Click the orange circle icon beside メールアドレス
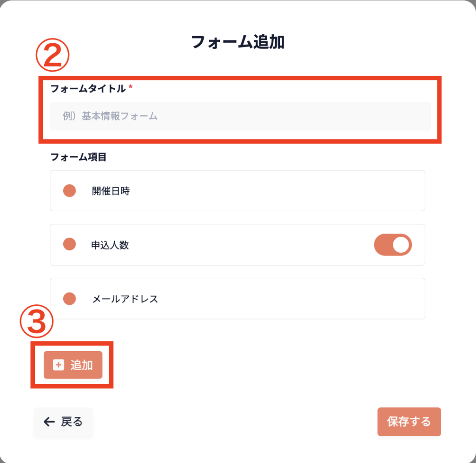The image size is (476, 463). pos(69,299)
